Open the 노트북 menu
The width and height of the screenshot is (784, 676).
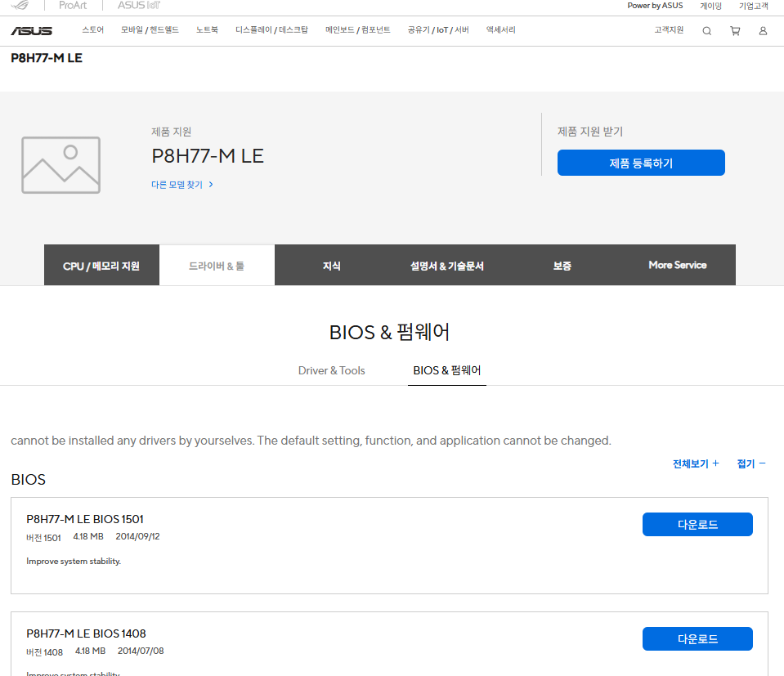tap(207, 30)
